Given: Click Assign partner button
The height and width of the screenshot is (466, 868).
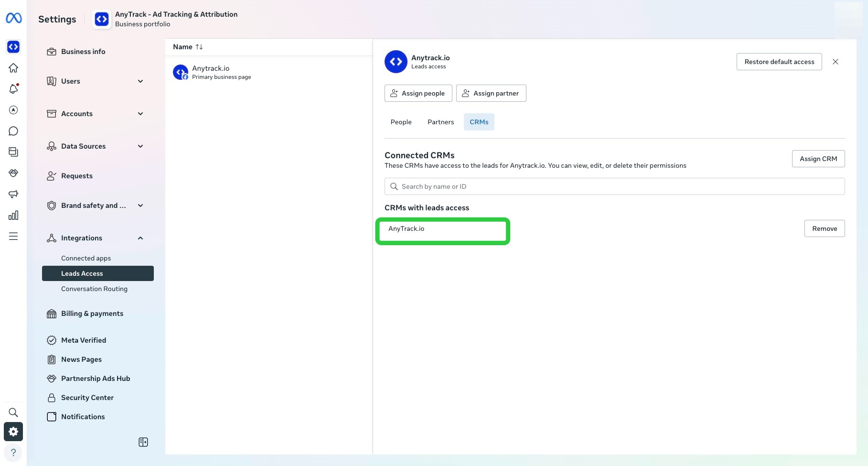Looking at the screenshot, I should [x=491, y=93].
